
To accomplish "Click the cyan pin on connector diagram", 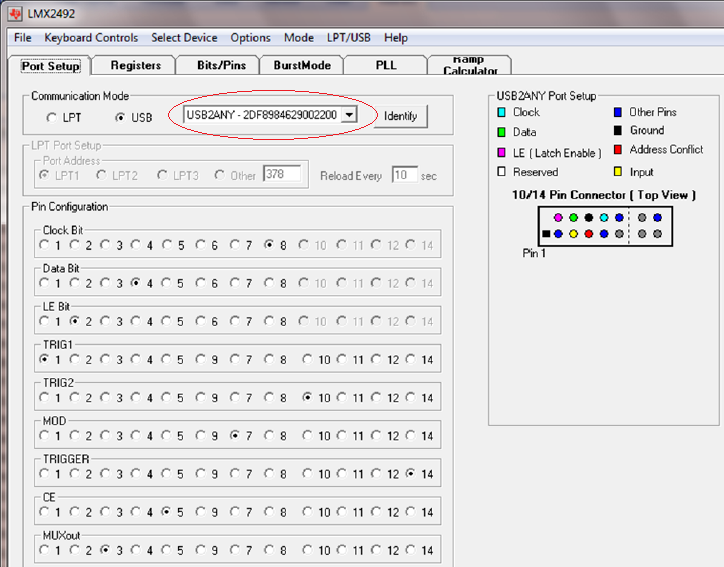I will pos(604,217).
